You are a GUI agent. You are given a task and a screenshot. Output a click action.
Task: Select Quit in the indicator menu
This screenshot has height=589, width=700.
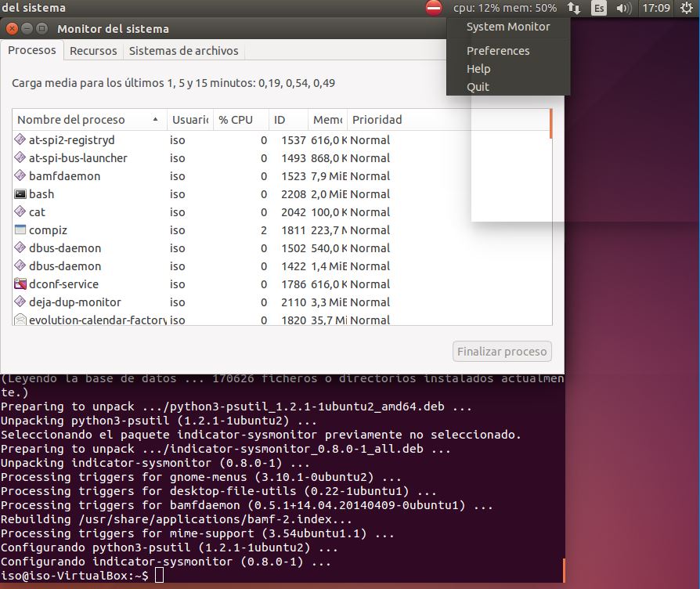pos(478,87)
